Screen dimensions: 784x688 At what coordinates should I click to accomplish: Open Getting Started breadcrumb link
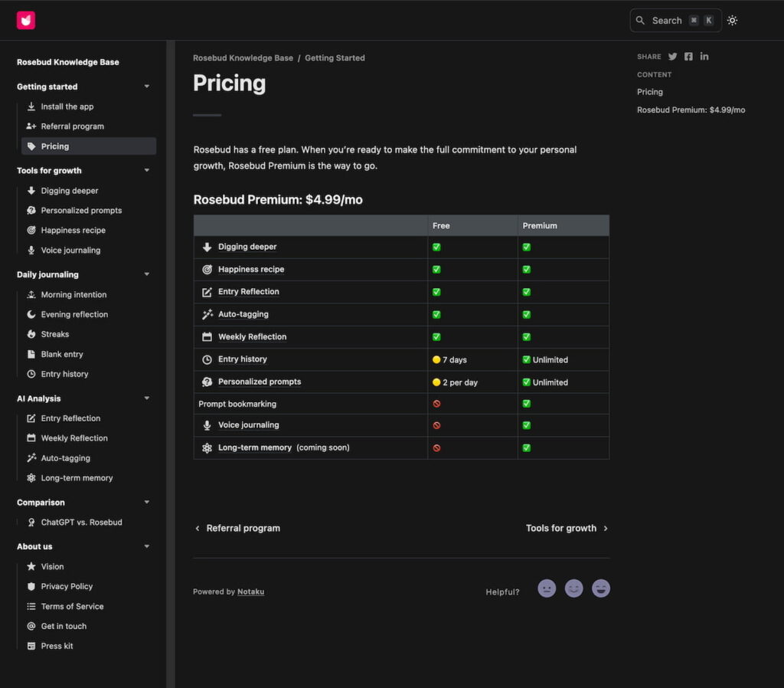[x=335, y=58]
